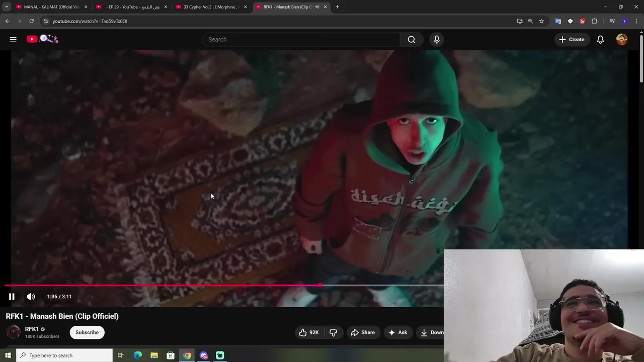This screenshot has height=362, width=644.
Task: Open the YouTube account avatar menu
Action: point(622,39)
